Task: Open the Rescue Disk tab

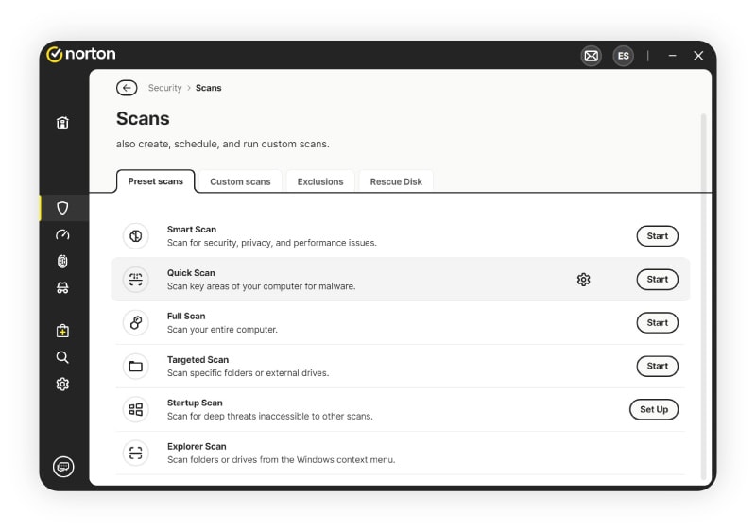Action: tap(396, 181)
